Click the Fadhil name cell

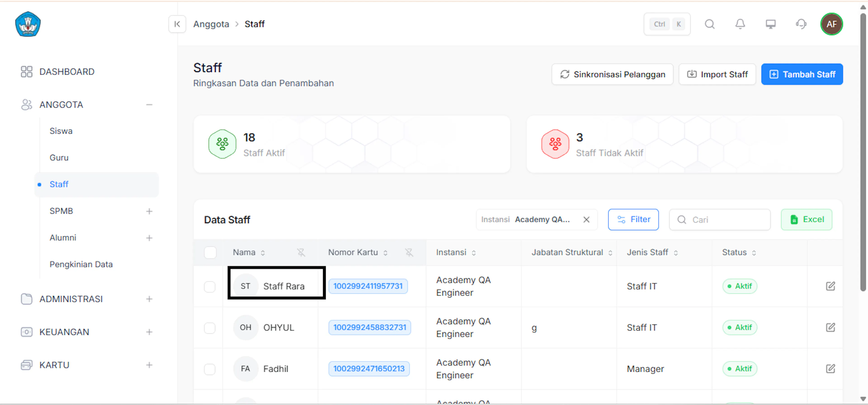tap(270, 369)
